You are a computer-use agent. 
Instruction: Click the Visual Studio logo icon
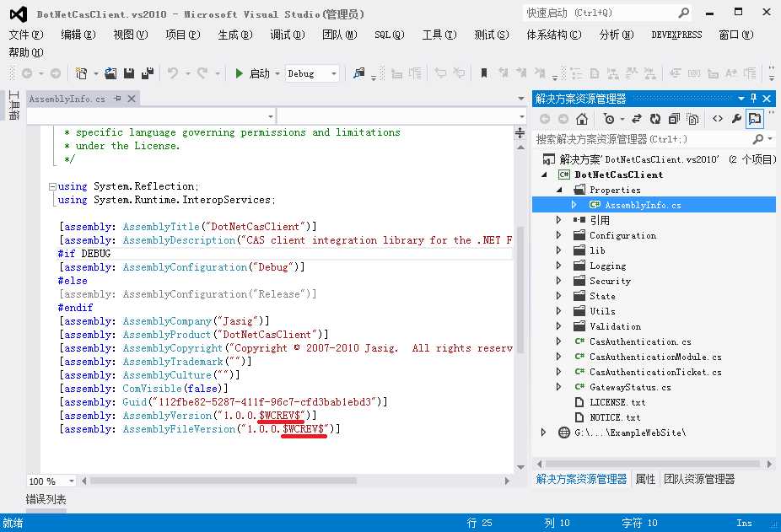[x=19, y=14]
